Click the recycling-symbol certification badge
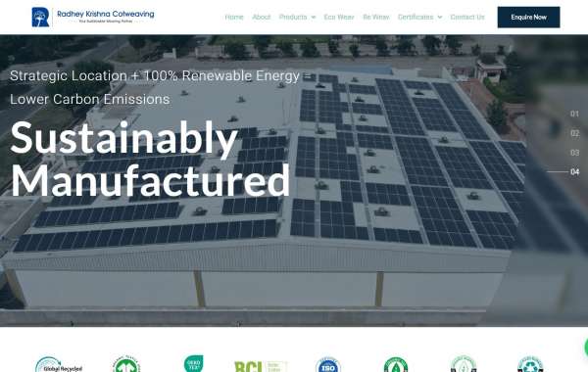The height and width of the screenshot is (372, 588). pos(530,364)
